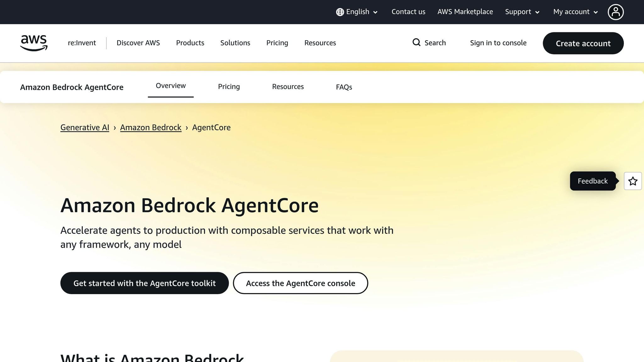This screenshot has height=362, width=644.
Task: Select the Overview tab
Action: tap(170, 85)
